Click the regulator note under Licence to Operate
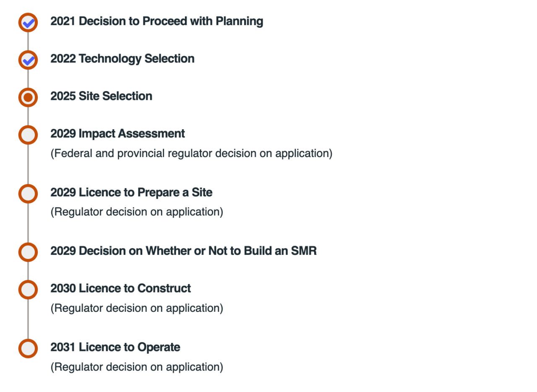 point(137,367)
